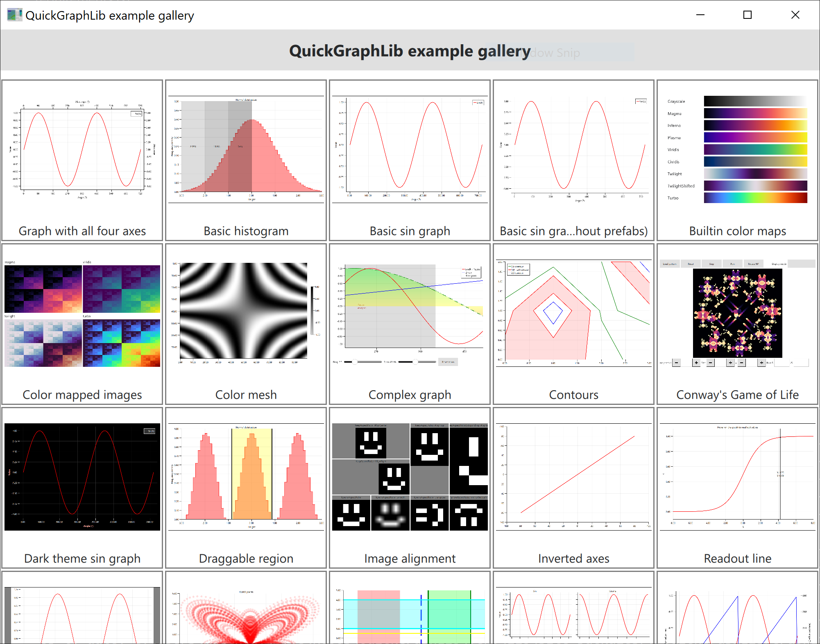Image resolution: width=820 pixels, height=644 pixels.
Task: Click the cyan and green regions thumbnail
Action: [x=410, y=614]
